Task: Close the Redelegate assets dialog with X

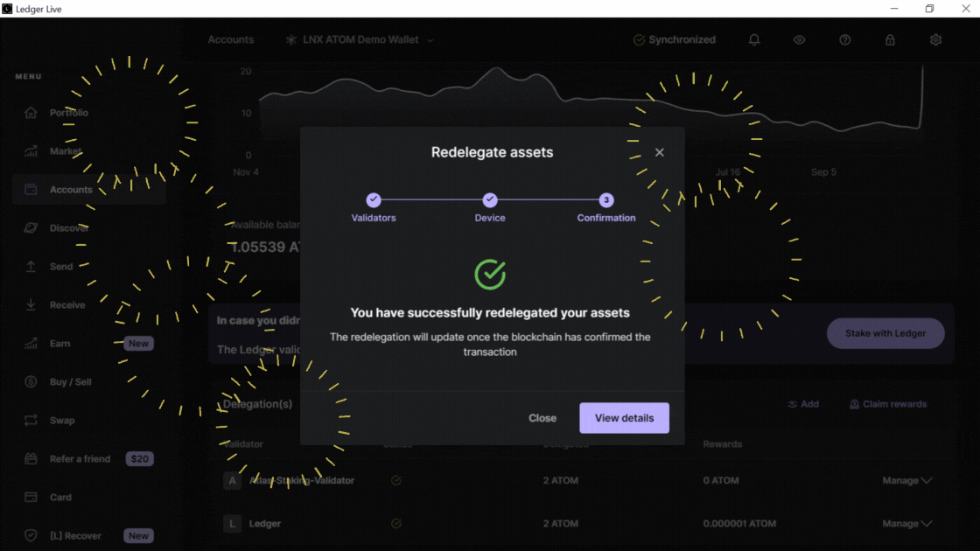Action: 660,152
